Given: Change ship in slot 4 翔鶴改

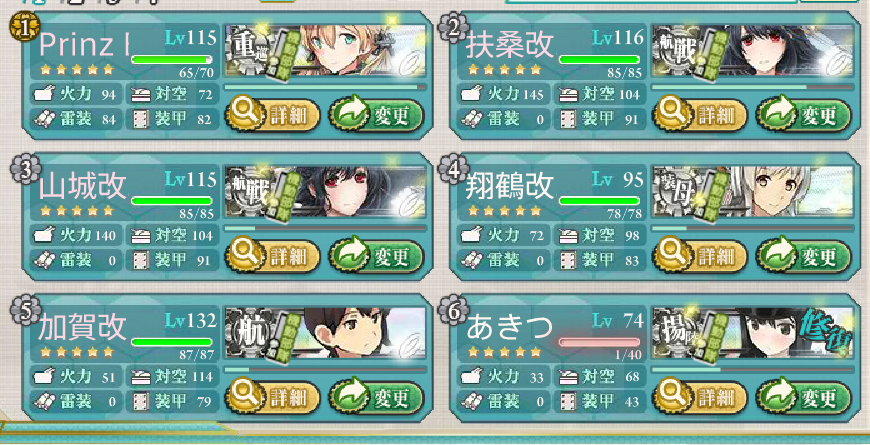Looking at the screenshot, I should pyautogui.click(x=803, y=256).
